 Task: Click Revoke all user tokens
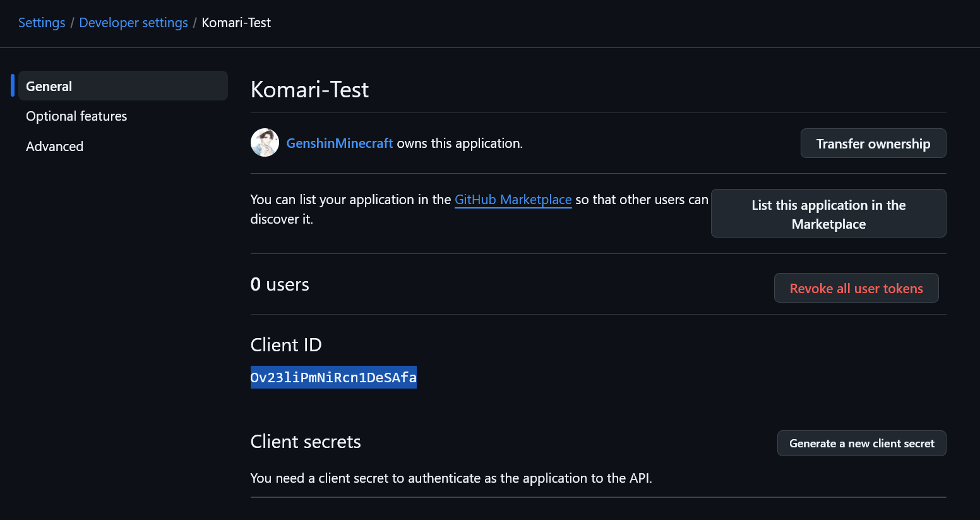pyautogui.click(x=856, y=288)
